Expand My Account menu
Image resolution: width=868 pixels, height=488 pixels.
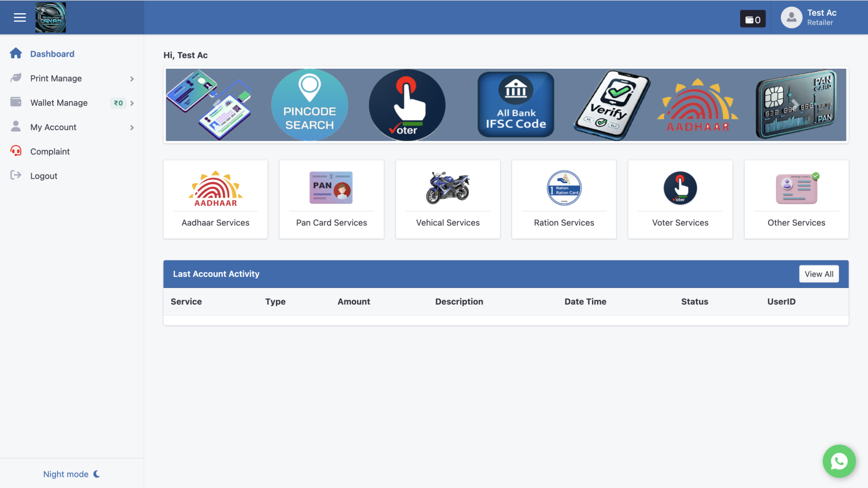coord(72,127)
